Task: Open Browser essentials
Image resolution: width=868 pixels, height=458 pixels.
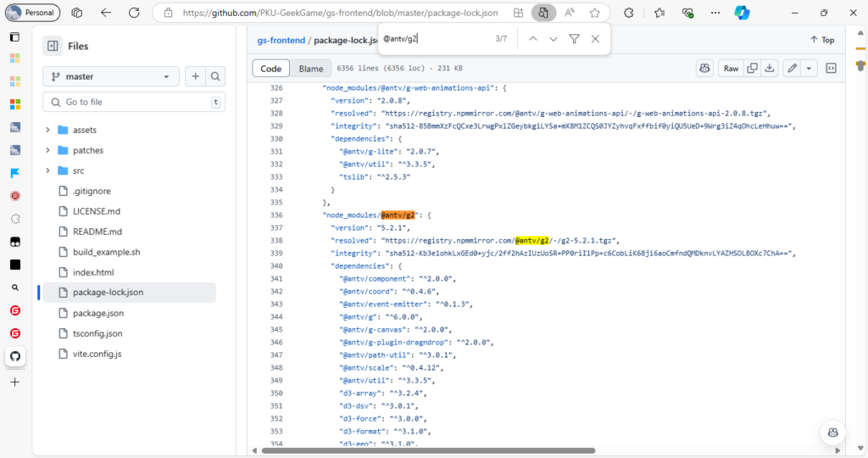Action: point(687,13)
